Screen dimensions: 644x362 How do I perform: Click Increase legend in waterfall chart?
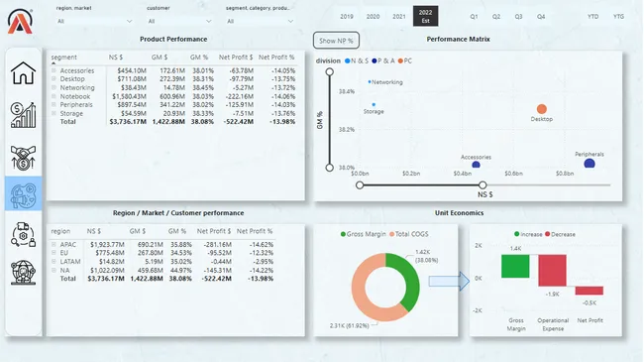[528, 234]
